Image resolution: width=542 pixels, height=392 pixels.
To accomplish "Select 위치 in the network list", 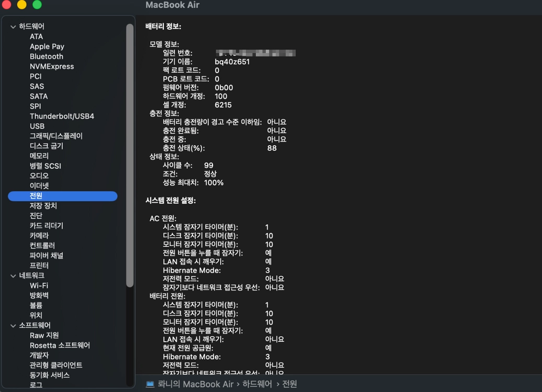I will 36,315.
